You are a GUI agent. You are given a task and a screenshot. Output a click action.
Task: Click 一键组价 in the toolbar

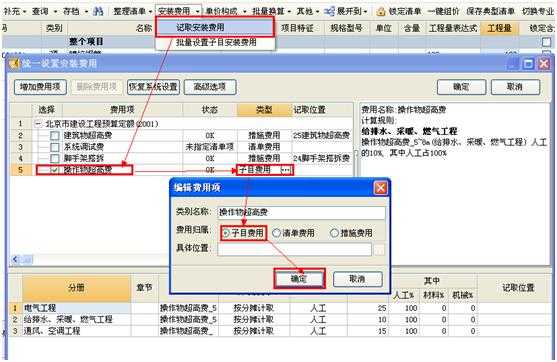(443, 11)
